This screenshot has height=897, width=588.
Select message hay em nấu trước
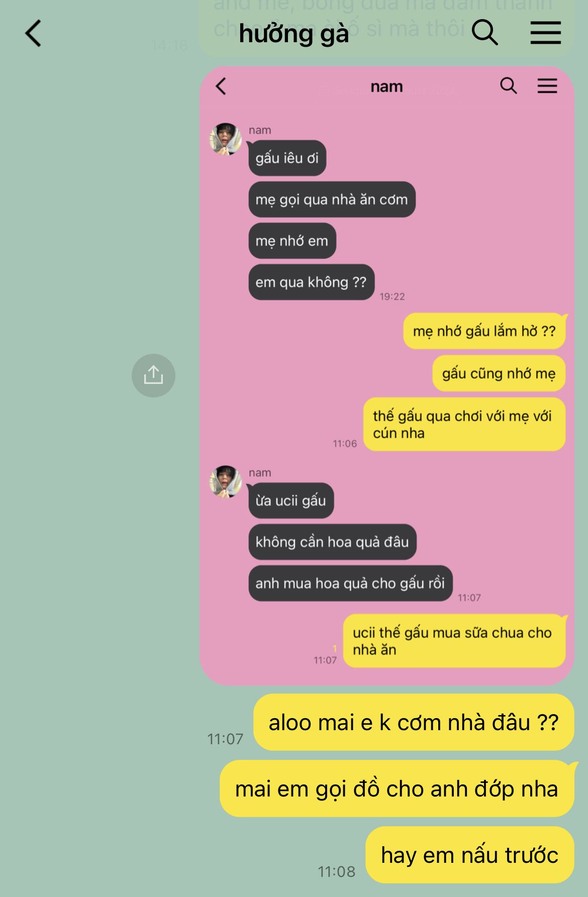pos(469,855)
